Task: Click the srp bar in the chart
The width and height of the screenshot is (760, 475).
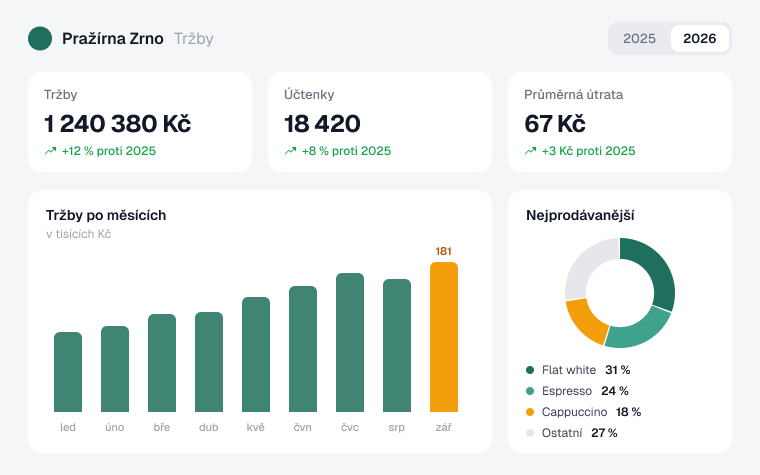Action: click(x=397, y=346)
